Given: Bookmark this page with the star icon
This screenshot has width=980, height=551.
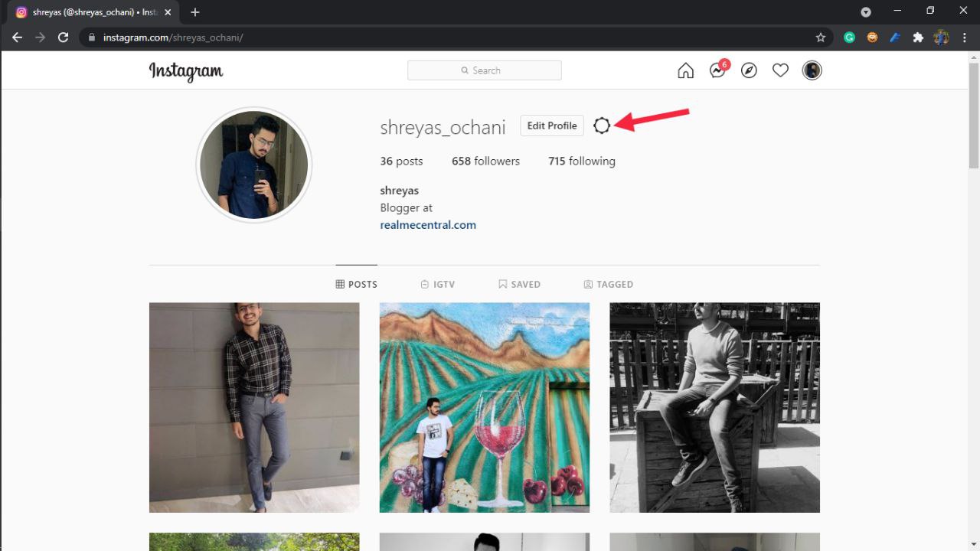Looking at the screenshot, I should point(821,37).
